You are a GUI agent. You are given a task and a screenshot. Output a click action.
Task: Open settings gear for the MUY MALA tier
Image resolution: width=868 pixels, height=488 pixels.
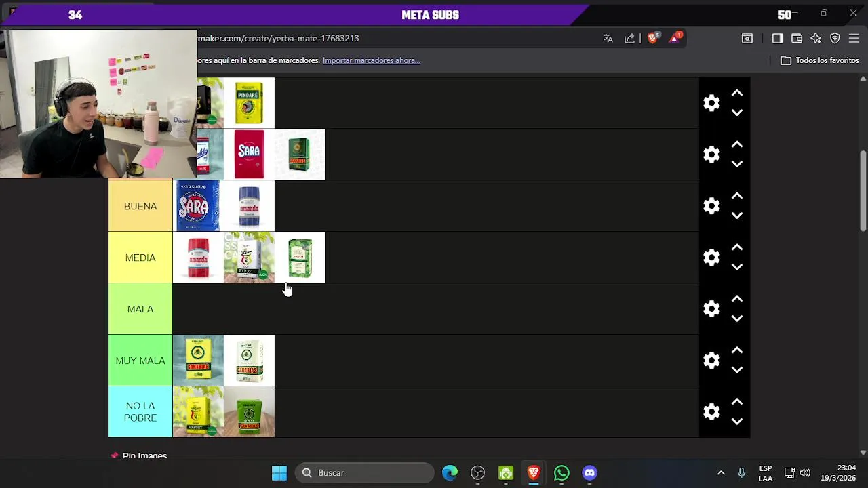click(711, 361)
